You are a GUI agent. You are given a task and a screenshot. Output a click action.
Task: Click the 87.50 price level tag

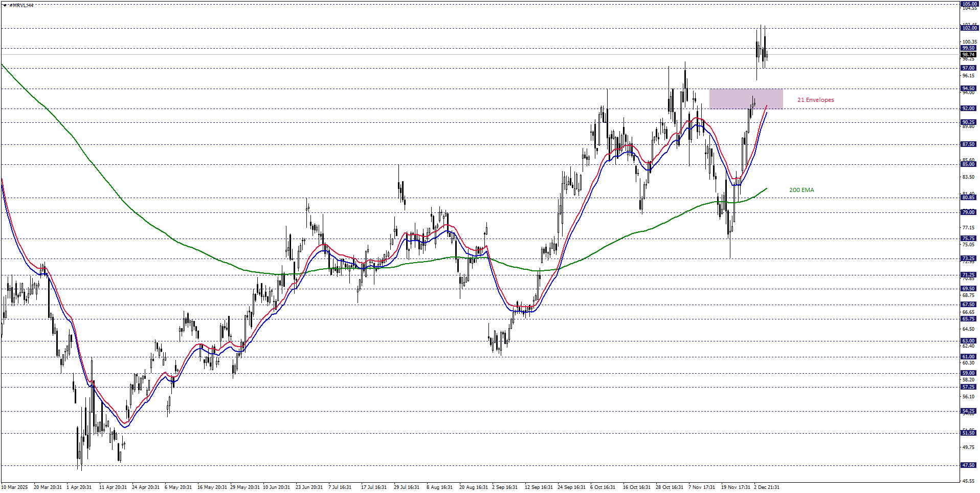click(x=968, y=144)
